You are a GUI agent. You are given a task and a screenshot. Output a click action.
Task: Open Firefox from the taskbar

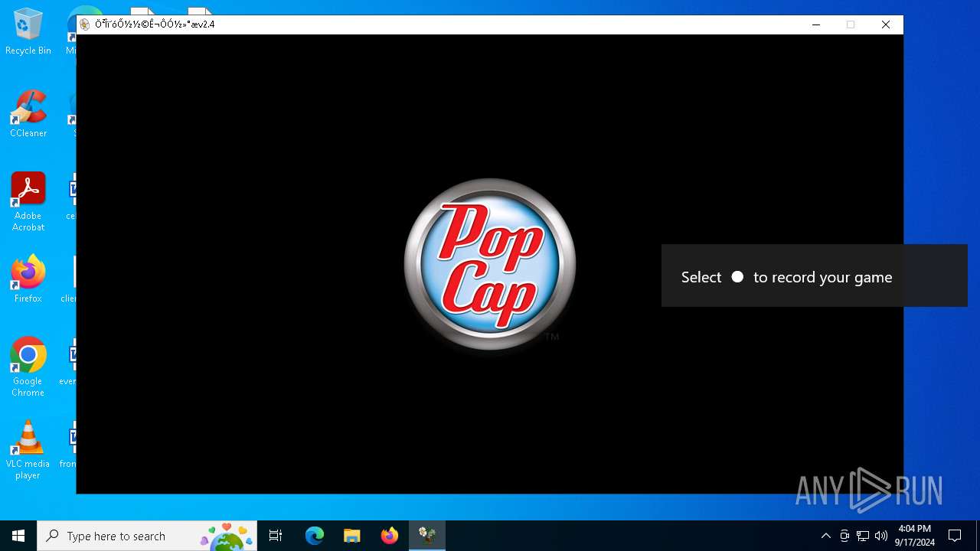pos(390,536)
